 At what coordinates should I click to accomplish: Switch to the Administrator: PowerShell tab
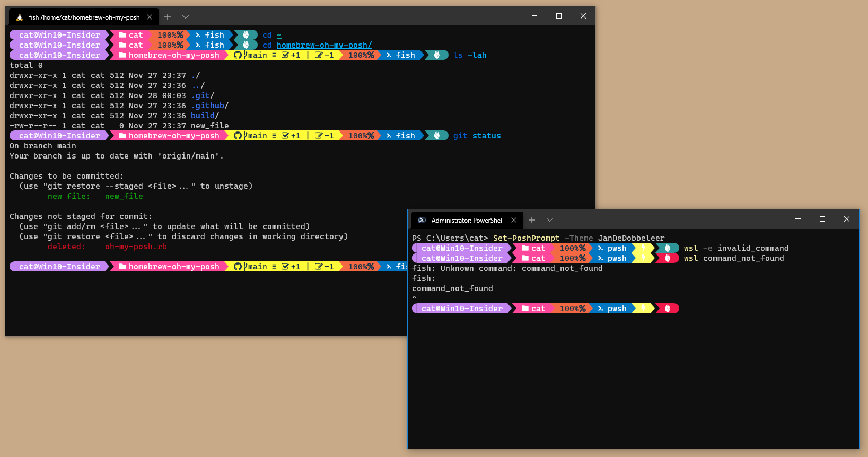(x=467, y=220)
